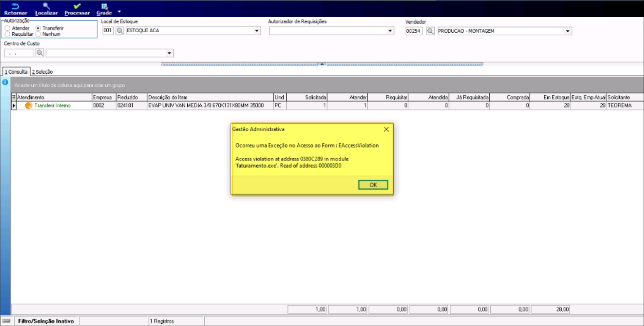Viewport: 644px width, 326px height.
Task: Click the Localizar magnifier icon
Action: [46, 6]
